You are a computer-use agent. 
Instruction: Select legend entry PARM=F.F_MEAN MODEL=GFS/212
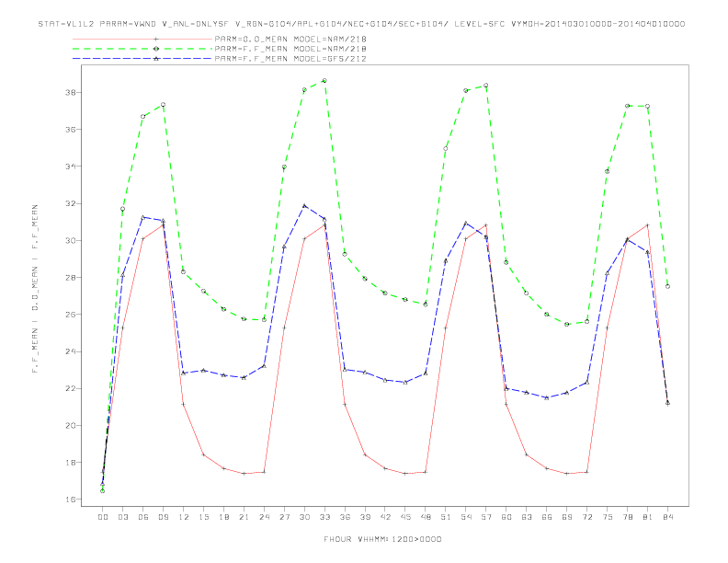click(290, 59)
